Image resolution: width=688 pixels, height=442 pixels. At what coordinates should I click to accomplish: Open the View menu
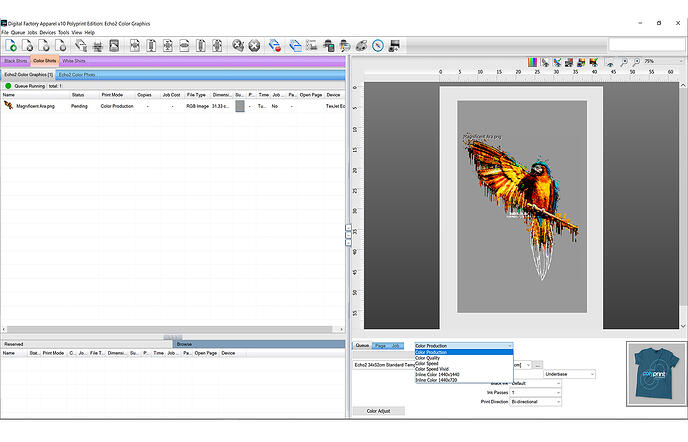click(x=77, y=32)
